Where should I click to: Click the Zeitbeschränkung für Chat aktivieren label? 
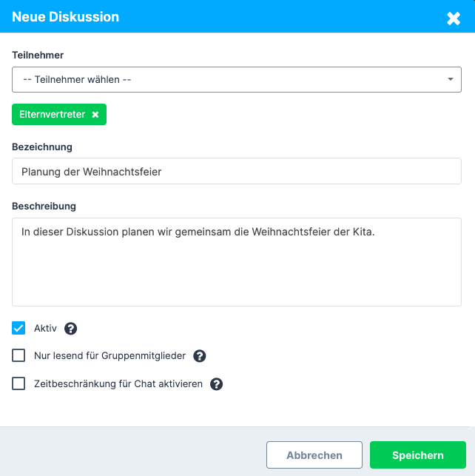tap(118, 384)
